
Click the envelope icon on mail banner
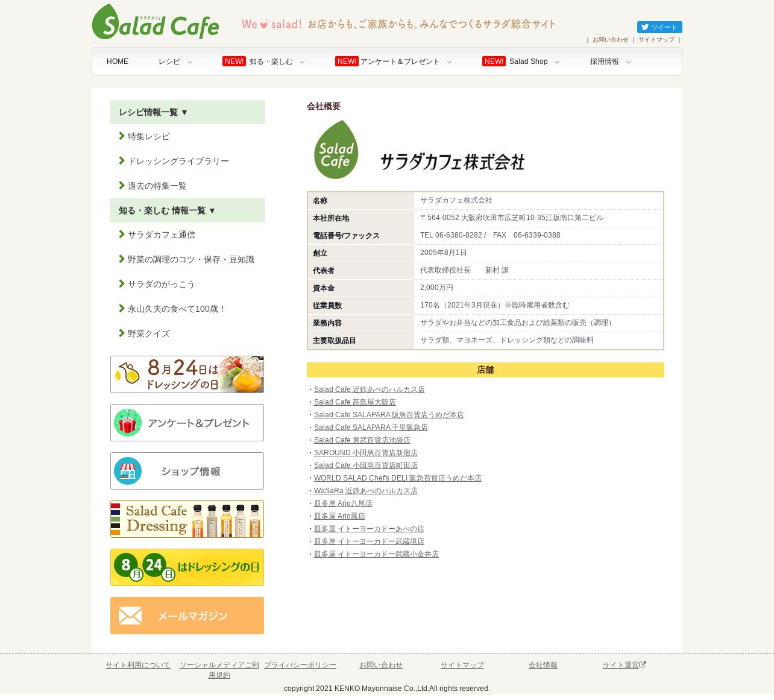tap(130, 616)
